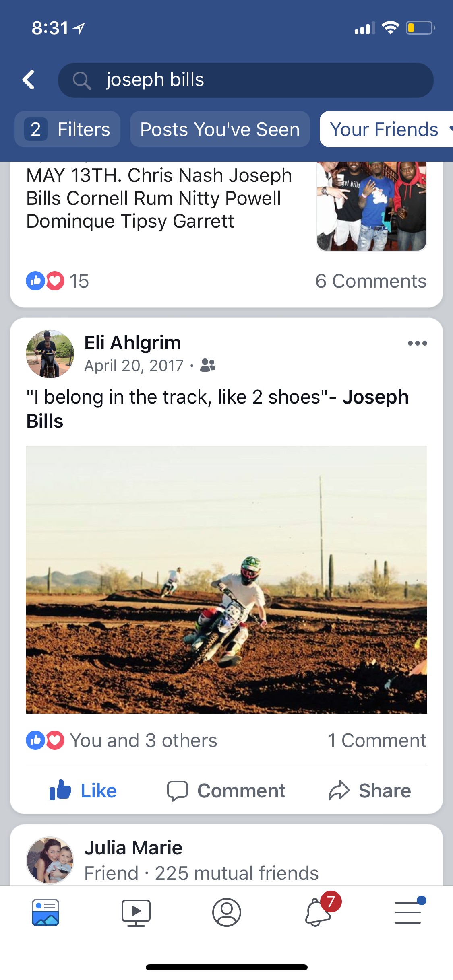The width and height of the screenshot is (453, 980).
Task: Open the Profile tab icon
Action: 226,912
